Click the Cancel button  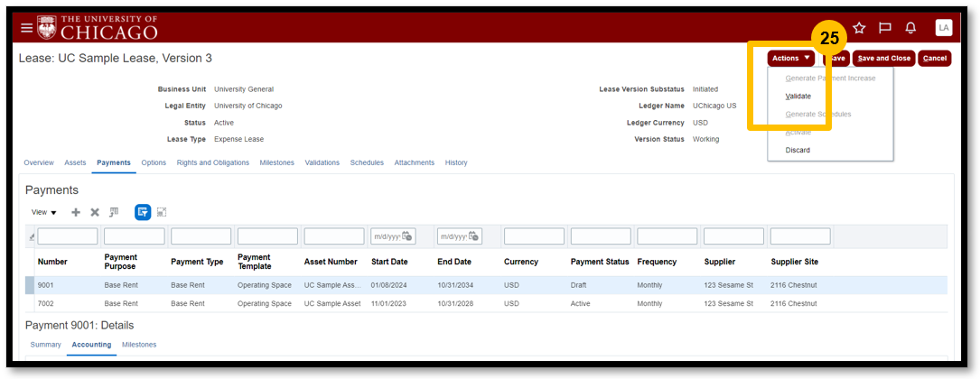coord(934,58)
